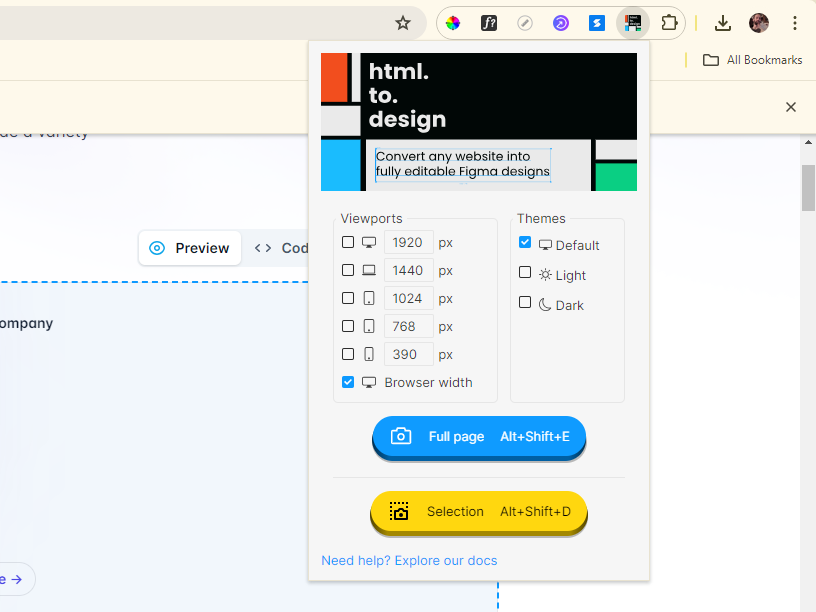Click the bookmark star icon
Viewport: 816px width, 612px height.
pos(403,22)
